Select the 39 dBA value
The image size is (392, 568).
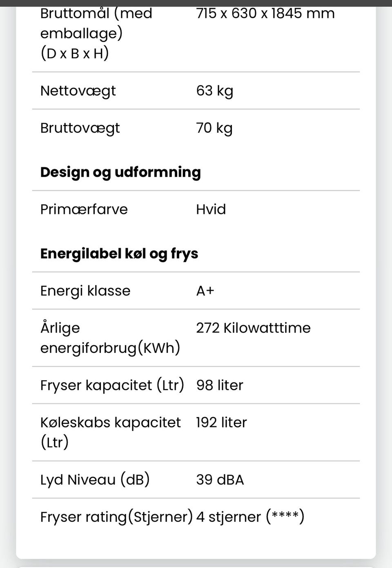pyautogui.click(x=220, y=479)
